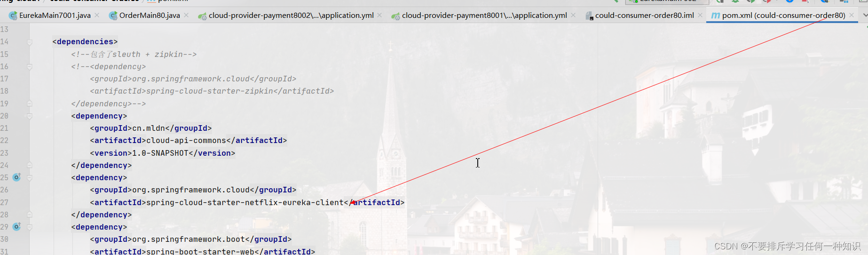Click the spring-cloud-starter-netflix-eureka-client artifactId text
Screen dimensions: 868x255
pos(245,202)
